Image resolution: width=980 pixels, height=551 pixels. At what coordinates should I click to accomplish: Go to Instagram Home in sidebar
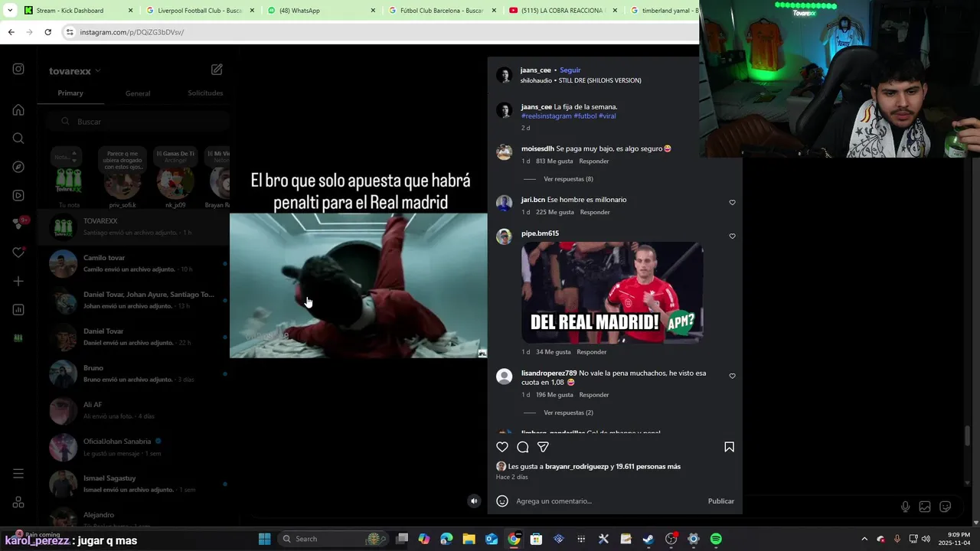(18, 110)
